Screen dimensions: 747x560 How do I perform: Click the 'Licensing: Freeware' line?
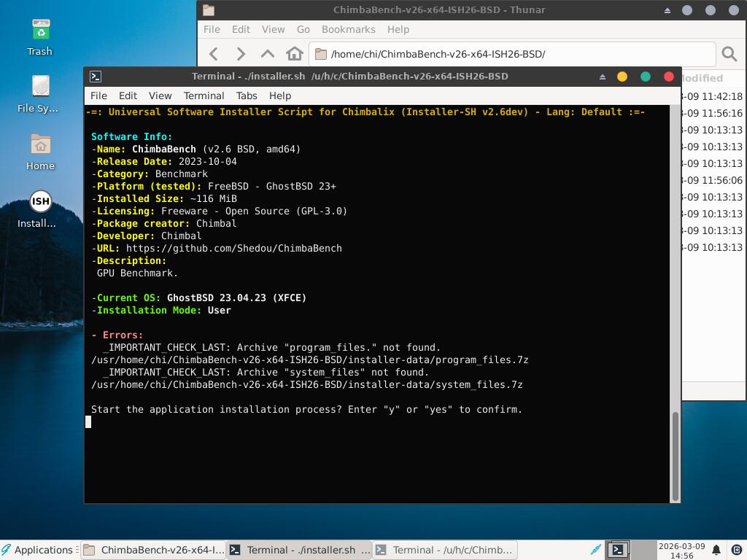tap(219, 211)
